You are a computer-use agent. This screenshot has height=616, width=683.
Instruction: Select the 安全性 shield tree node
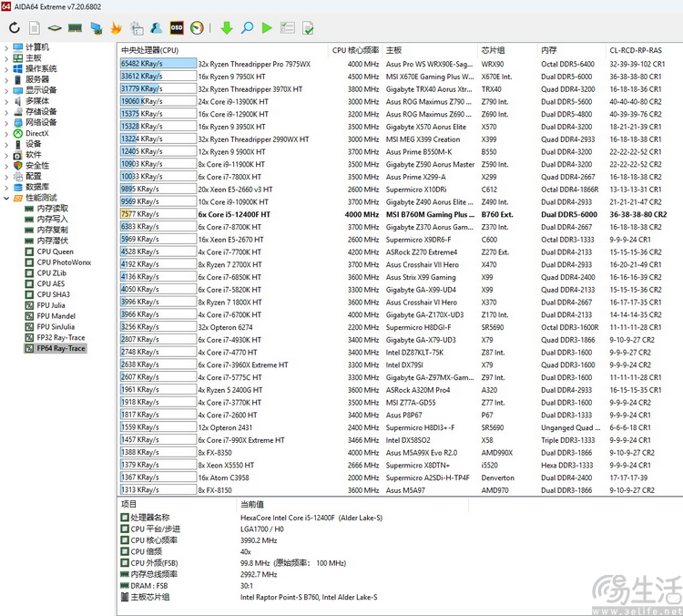tap(31, 165)
